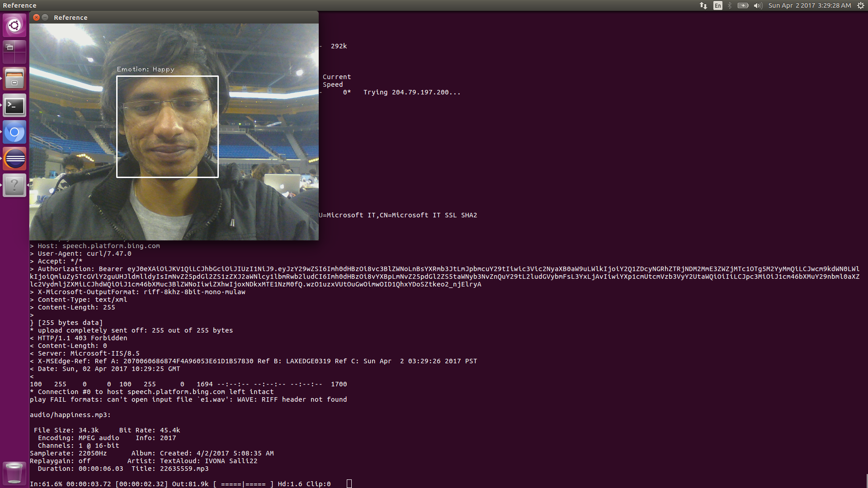
Task: Switch to the Terminal launcher icon
Action: click(x=14, y=106)
